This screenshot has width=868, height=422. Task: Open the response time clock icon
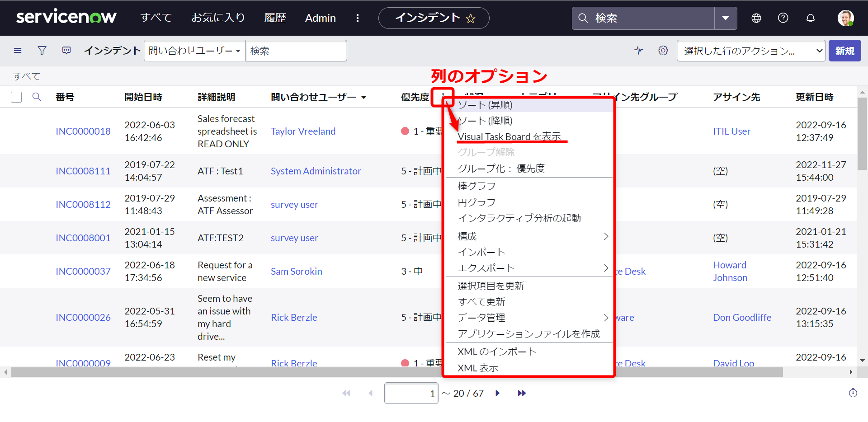tap(853, 393)
